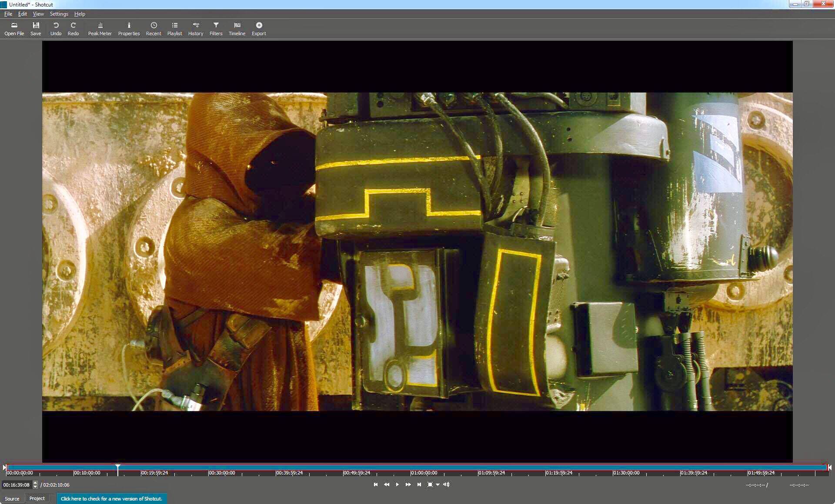Click the zoom fit icon in the player

click(x=430, y=484)
